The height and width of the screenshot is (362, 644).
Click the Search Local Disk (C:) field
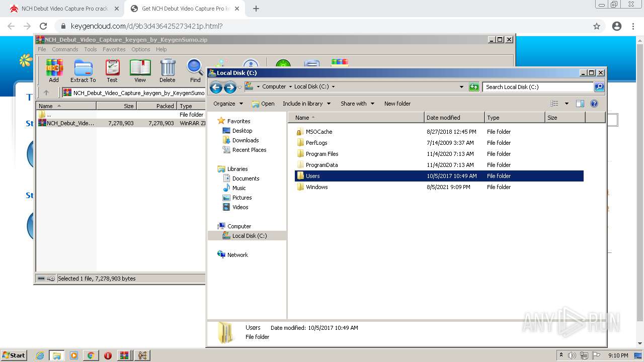(537, 87)
